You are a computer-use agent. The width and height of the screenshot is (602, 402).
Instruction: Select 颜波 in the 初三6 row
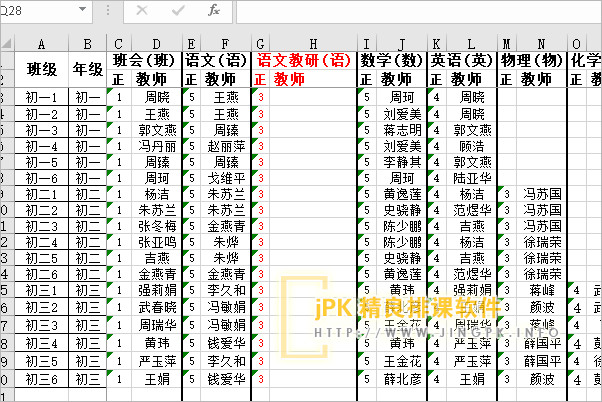tap(542, 379)
